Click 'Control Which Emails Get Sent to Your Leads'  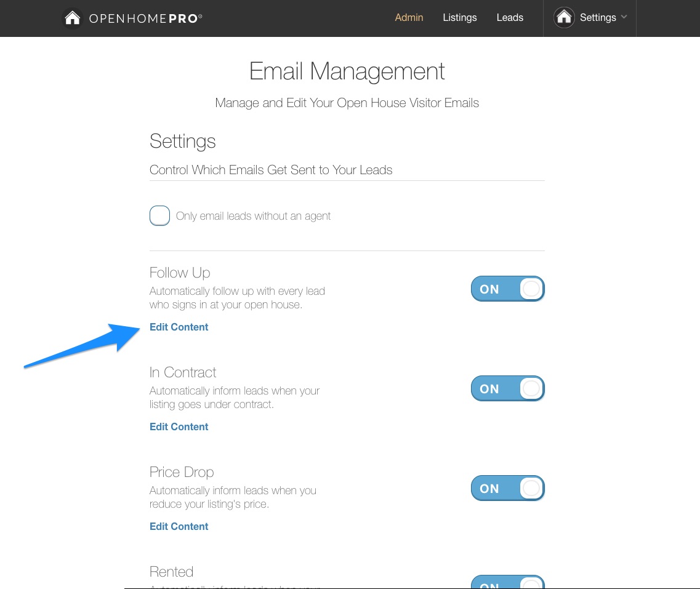[x=271, y=170]
